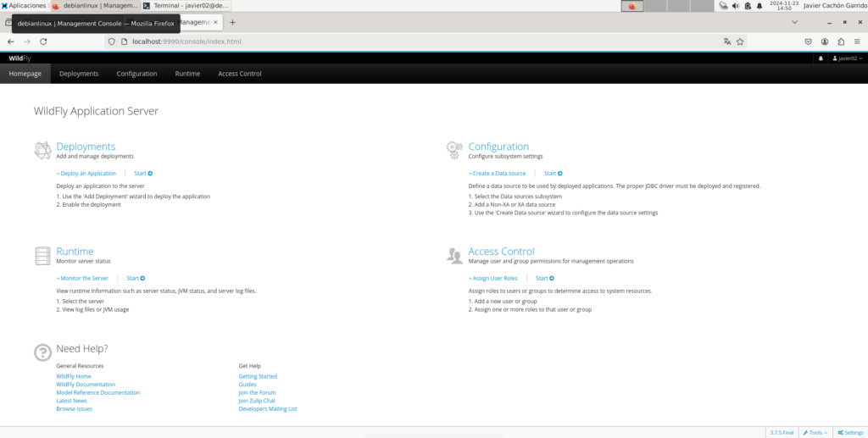Open the Firefox extensions puzzle icon
868x438 pixels.
pyautogui.click(x=841, y=42)
